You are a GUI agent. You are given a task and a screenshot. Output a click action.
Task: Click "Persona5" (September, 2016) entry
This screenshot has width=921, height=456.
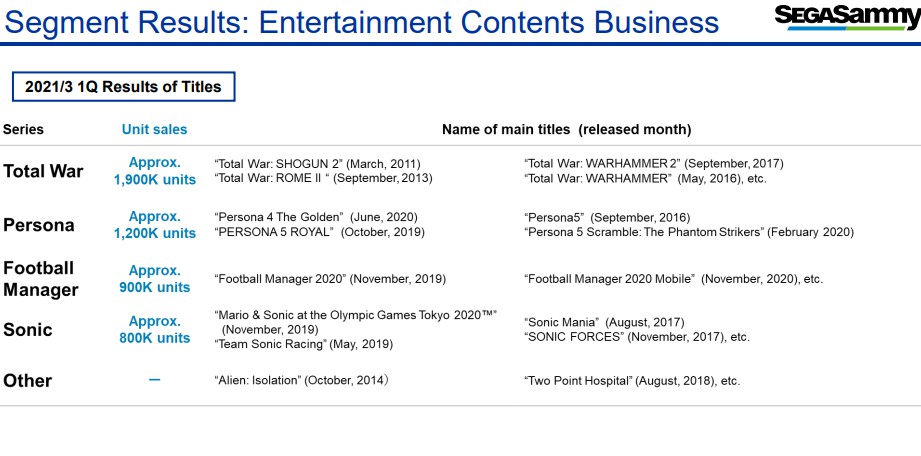(607, 217)
